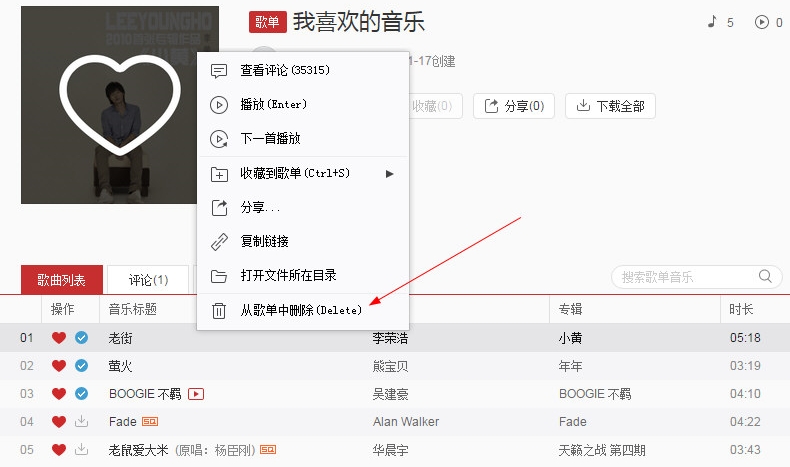Click the share icon beside 分享...
790x467 pixels.
click(x=219, y=208)
